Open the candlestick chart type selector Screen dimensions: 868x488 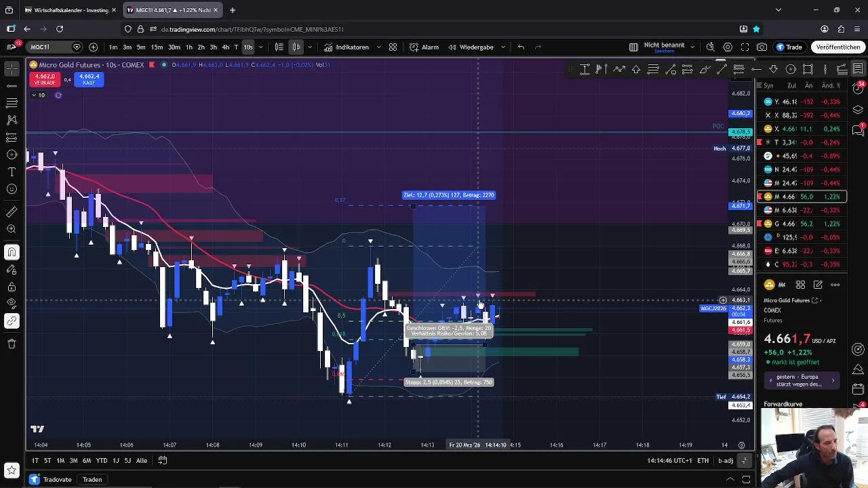coord(296,47)
